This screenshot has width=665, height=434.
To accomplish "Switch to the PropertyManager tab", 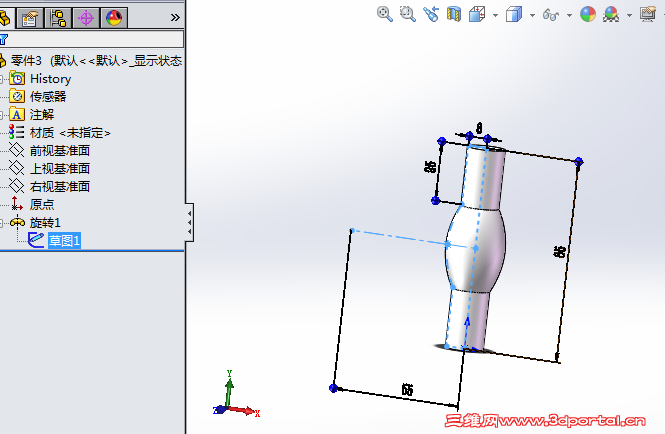I will 29,18.
